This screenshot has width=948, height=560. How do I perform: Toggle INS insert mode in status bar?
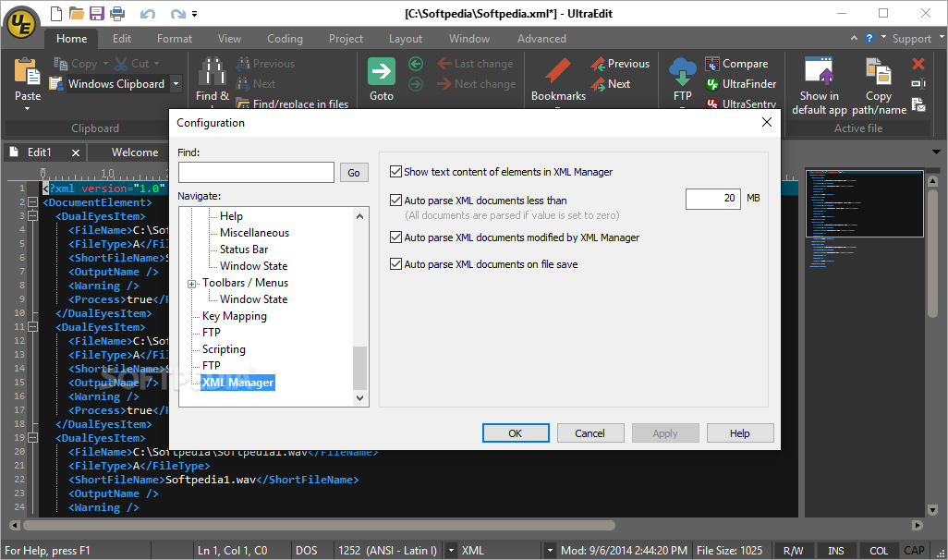coord(836,551)
